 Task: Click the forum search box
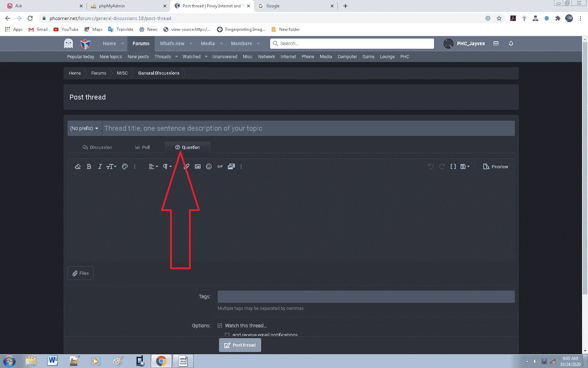pos(352,43)
